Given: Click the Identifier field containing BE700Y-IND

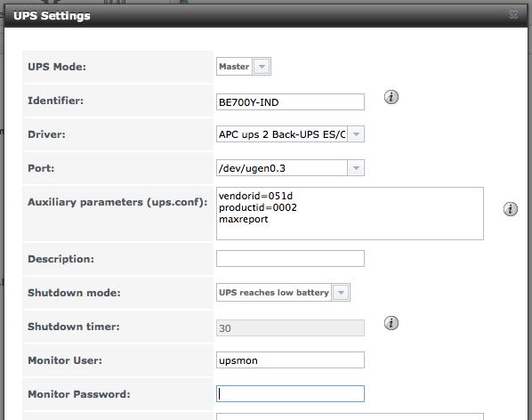Looking at the screenshot, I should click(290, 102).
